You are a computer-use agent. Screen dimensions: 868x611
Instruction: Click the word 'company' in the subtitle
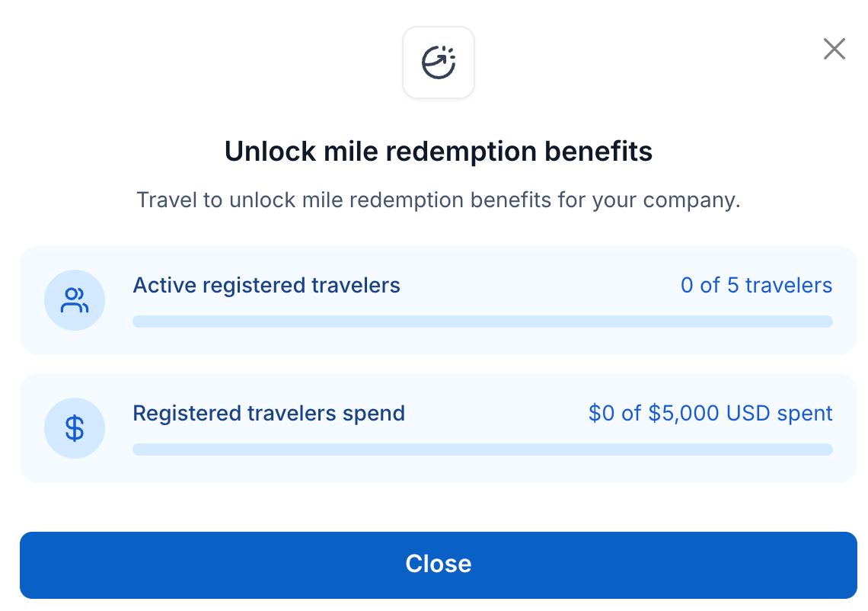pos(691,200)
